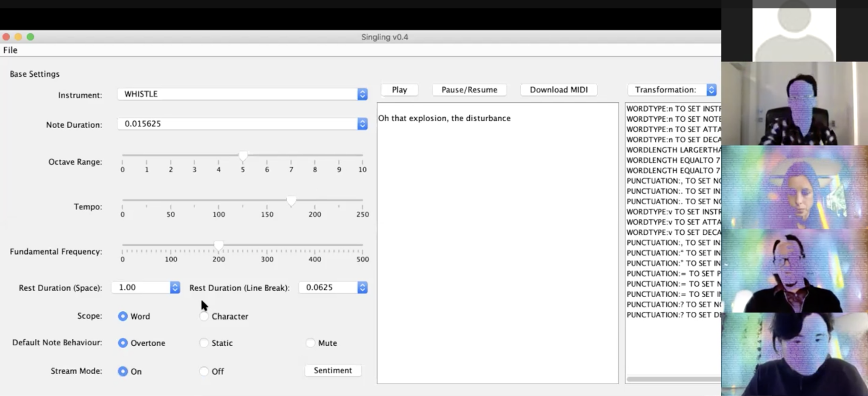This screenshot has height=396, width=868.
Task: Select the Character scope radio button
Action: (x=204, y=316)
